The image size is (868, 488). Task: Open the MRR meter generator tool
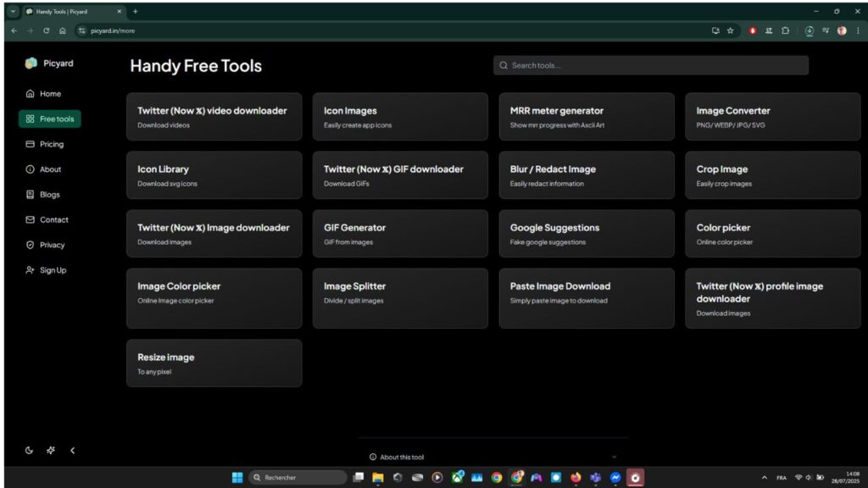tap(587, 117)
